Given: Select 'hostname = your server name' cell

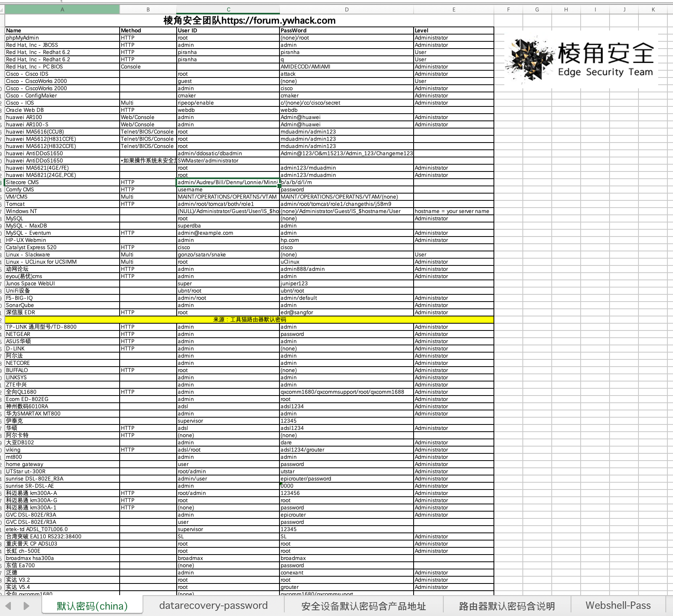Looking at the screenshot, I should pyautogui.click(x=454, y=211).
